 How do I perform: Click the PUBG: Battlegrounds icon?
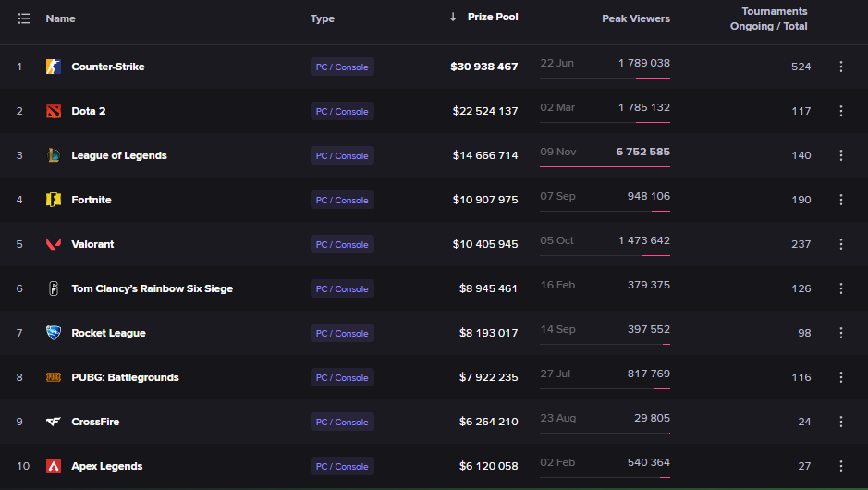54,377
